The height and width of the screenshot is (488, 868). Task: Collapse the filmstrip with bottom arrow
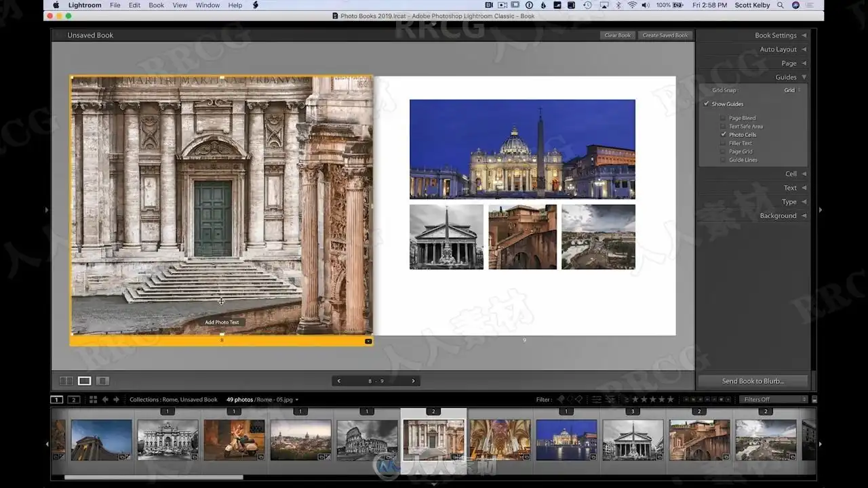click(x=434, y=484)
